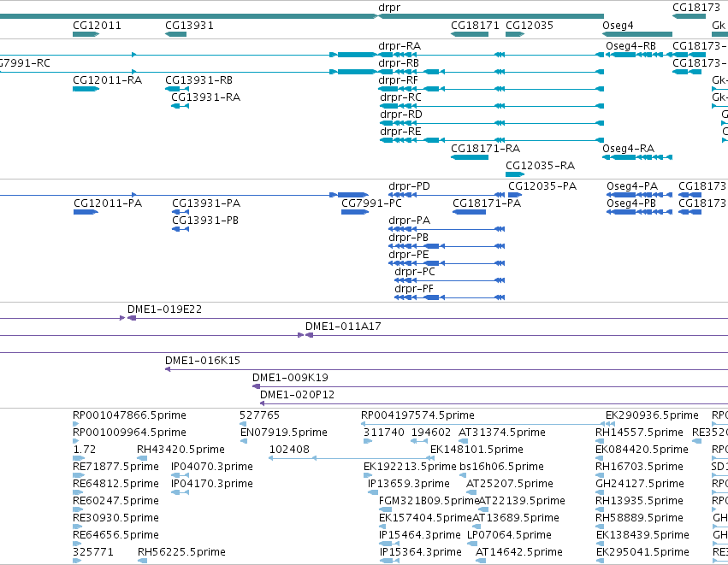Click EST AT14642.5prime
Viewport: 728px width, 565px height.
519,552
